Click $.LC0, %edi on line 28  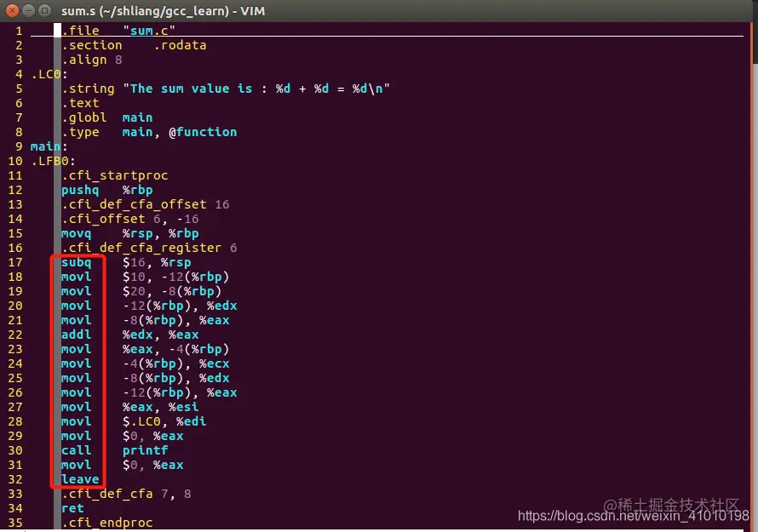pos(164,422)
